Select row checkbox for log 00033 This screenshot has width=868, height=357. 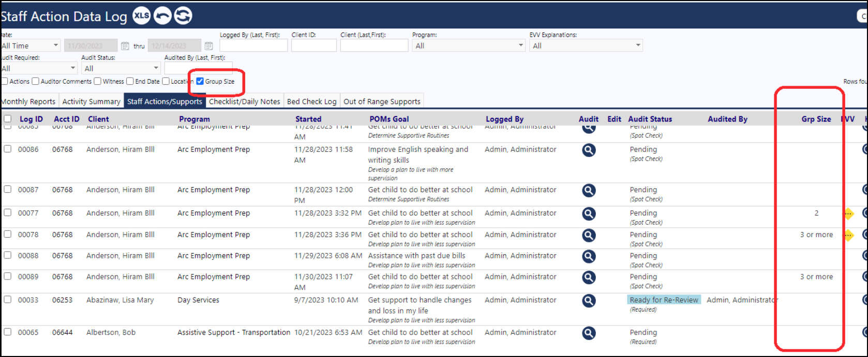[7, 299]
